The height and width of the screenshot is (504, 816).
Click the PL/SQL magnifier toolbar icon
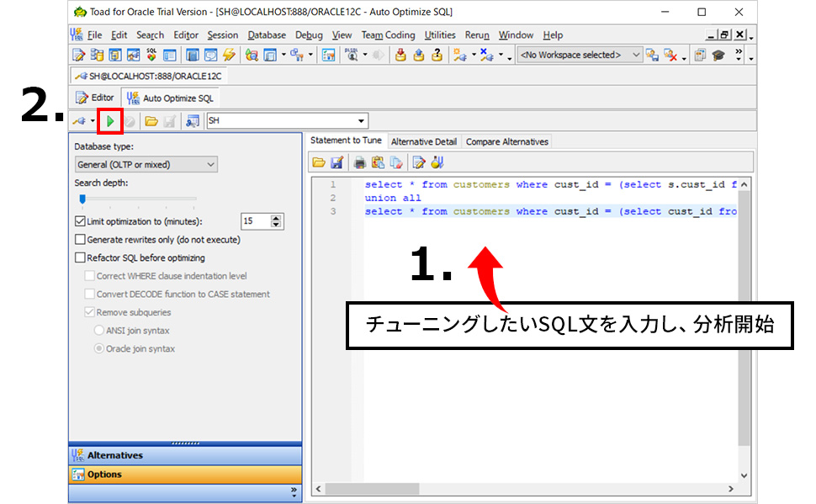352,55
